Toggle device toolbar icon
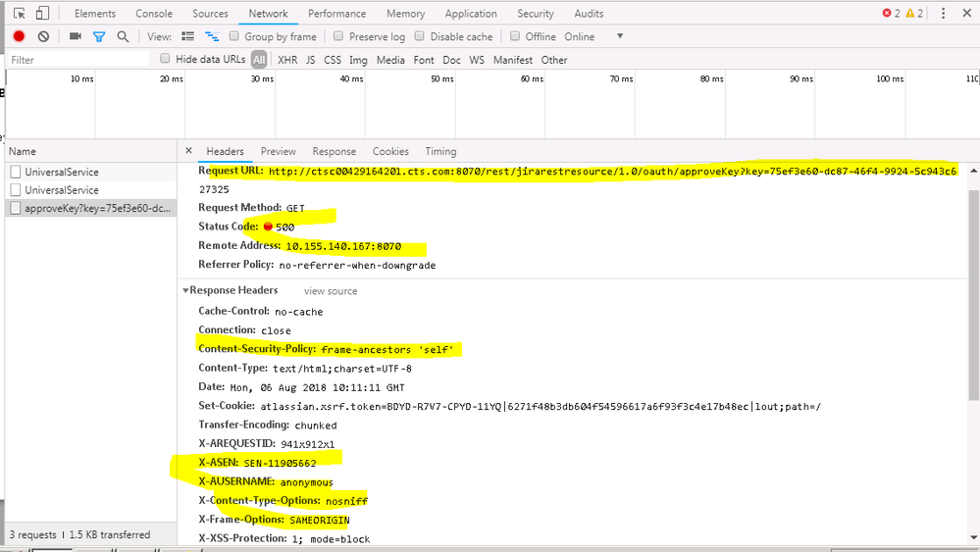 pos(42,13)
